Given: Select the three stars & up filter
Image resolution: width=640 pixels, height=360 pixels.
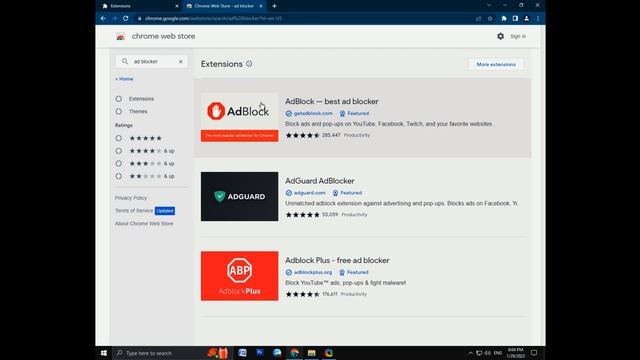Looking at the screenshot, I should coord(118,164).
